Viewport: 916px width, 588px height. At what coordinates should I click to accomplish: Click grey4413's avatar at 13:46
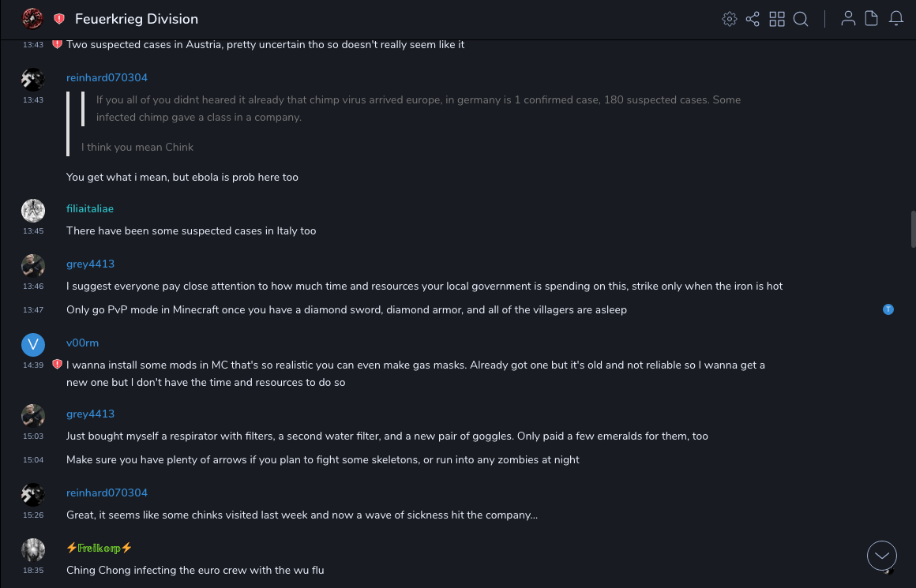coord(32,265)
